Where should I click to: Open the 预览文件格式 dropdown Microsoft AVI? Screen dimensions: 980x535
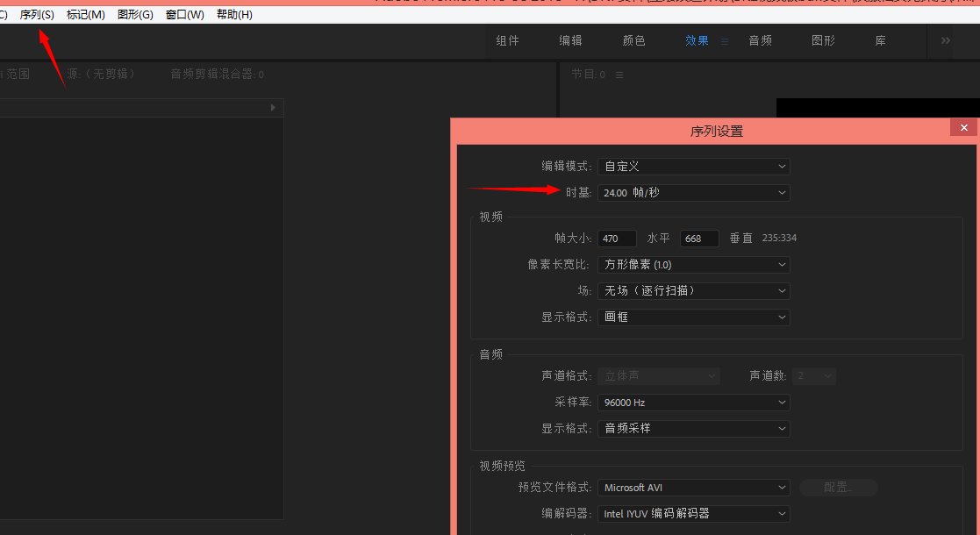pyautogui.click(x=694, y=488)
